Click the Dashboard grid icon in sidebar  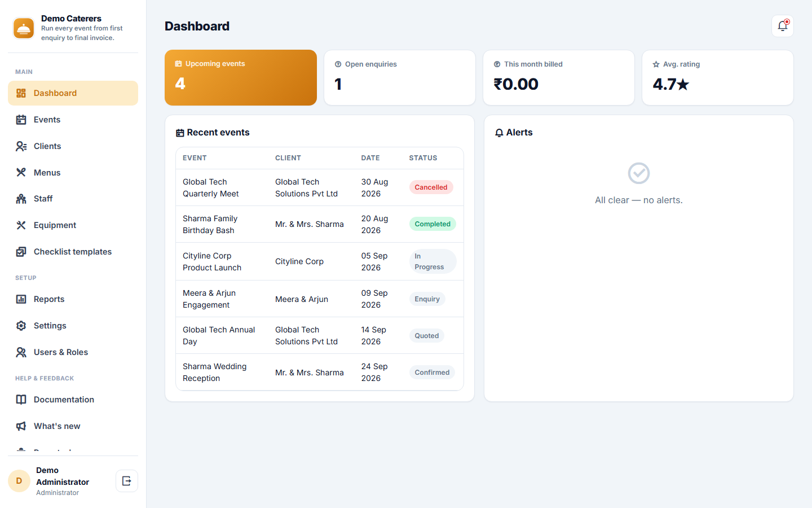pos(21,93)
